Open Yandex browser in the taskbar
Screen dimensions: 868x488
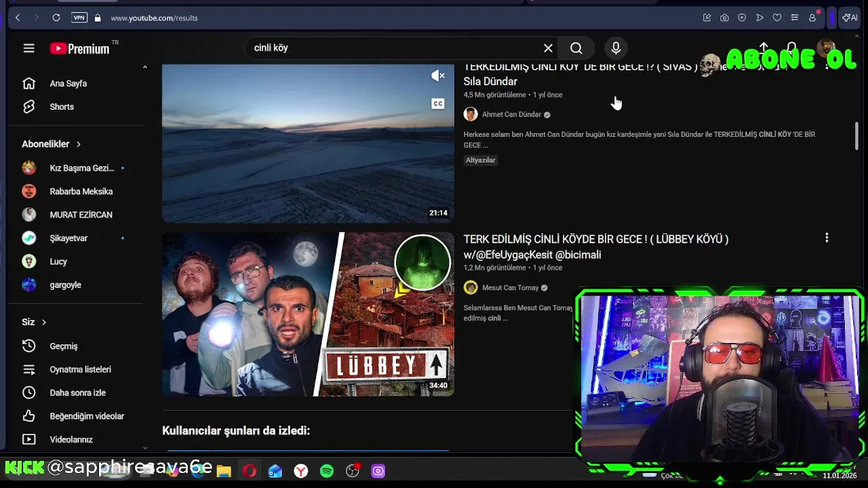(x=301, y=471)
